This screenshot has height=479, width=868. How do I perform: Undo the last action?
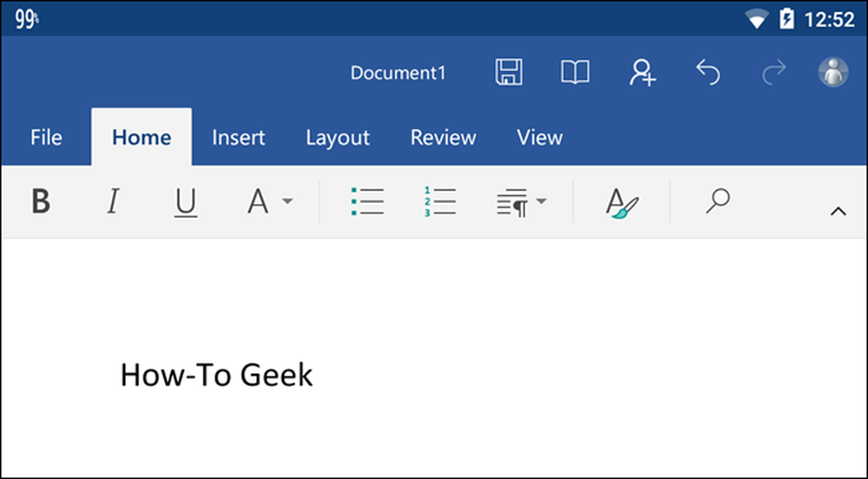tap(708, 73)
